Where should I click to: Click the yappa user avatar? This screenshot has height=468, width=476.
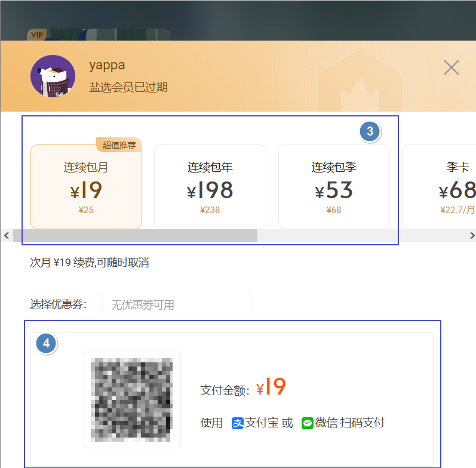53,76
